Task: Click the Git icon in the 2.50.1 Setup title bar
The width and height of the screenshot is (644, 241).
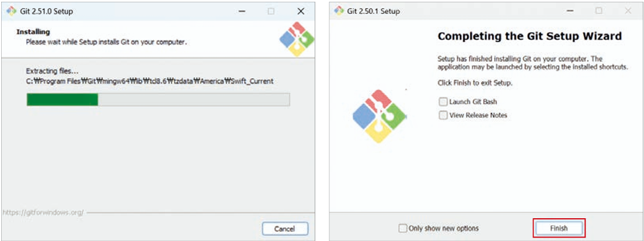Action: point(339,11)
